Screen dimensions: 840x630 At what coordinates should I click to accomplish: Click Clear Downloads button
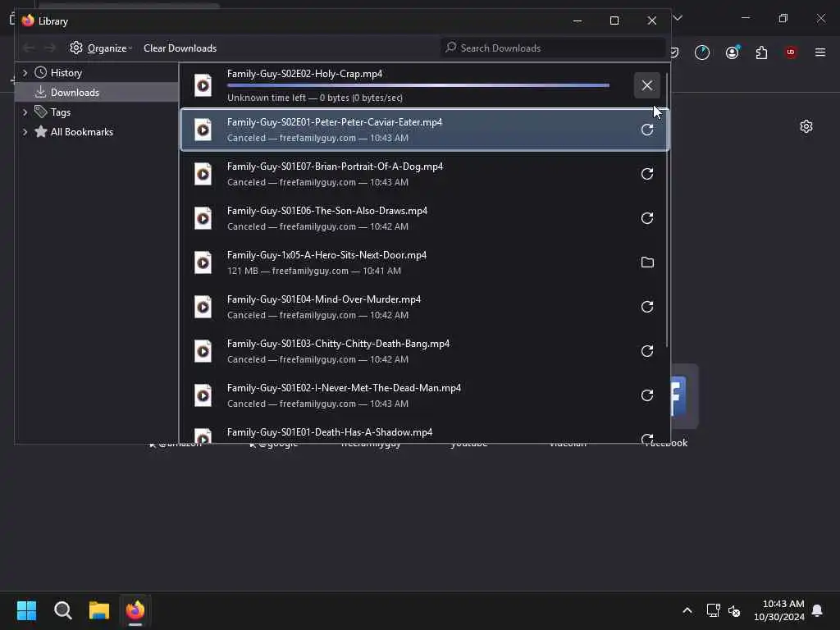[180, 48]
